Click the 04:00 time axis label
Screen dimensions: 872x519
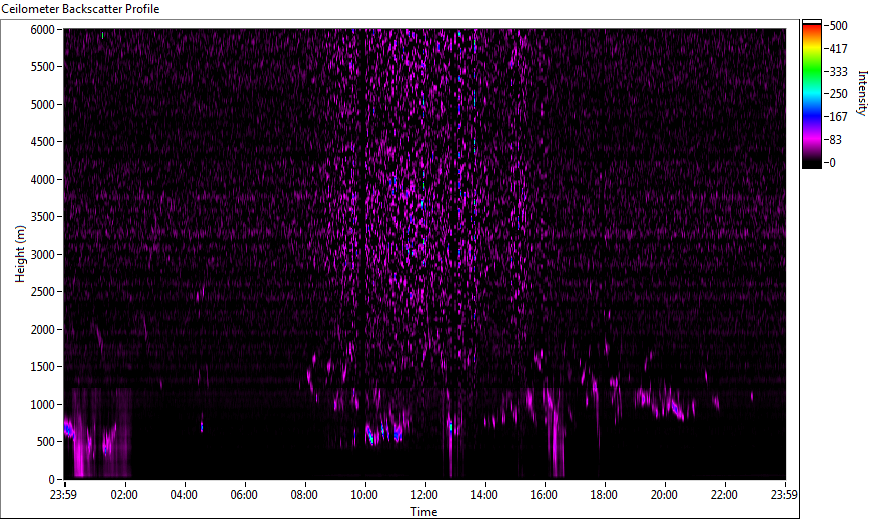[x=184, y=495]
